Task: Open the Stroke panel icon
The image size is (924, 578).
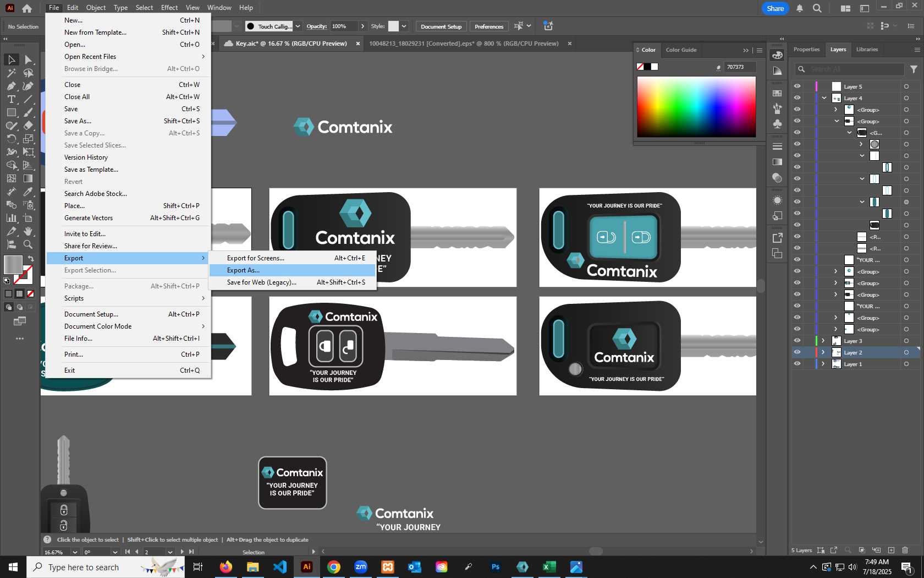Action: (x=777, y=146)
